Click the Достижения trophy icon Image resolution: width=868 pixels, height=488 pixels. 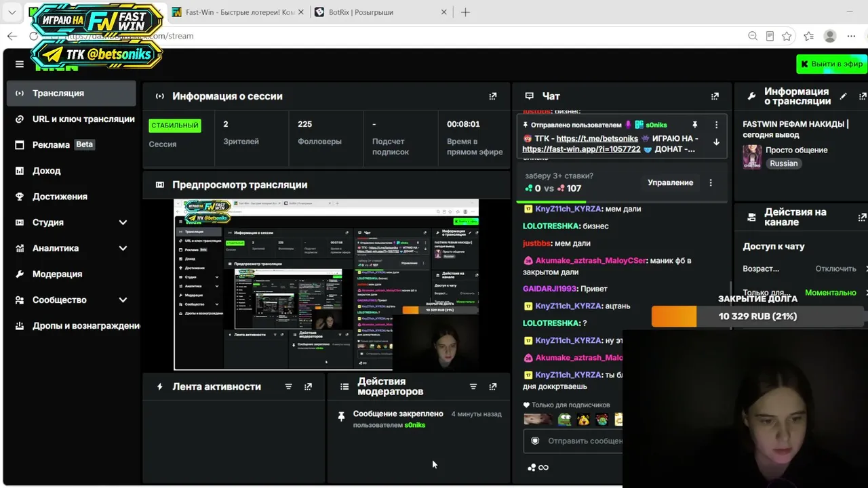click(20, 197)
